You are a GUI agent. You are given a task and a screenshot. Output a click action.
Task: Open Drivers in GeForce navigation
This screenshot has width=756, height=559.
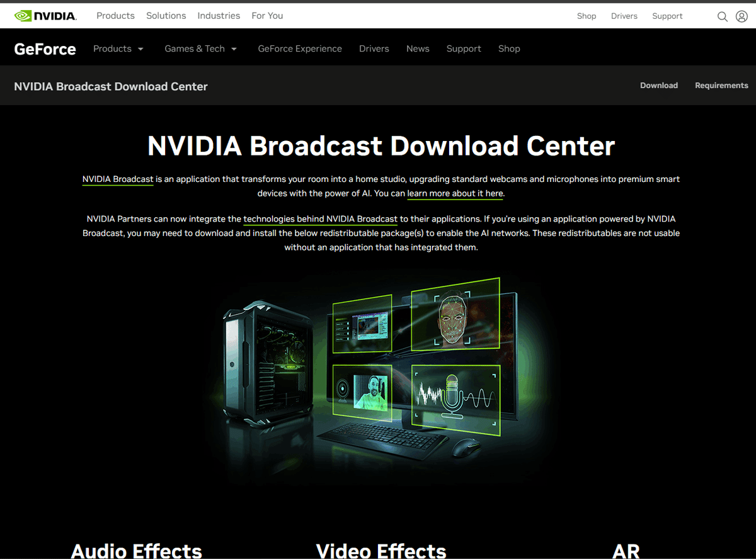(x=374, y=48)
